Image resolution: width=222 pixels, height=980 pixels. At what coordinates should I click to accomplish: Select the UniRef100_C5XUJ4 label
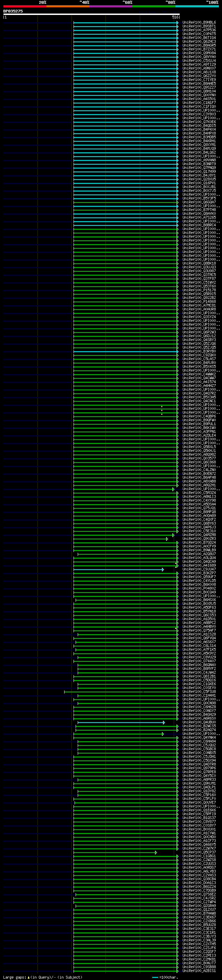coord(199,60)
